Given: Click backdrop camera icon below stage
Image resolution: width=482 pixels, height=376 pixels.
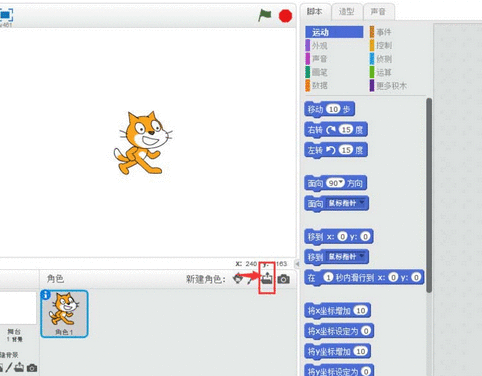Looking at the screenshot, I should click(x=32, y=368).
